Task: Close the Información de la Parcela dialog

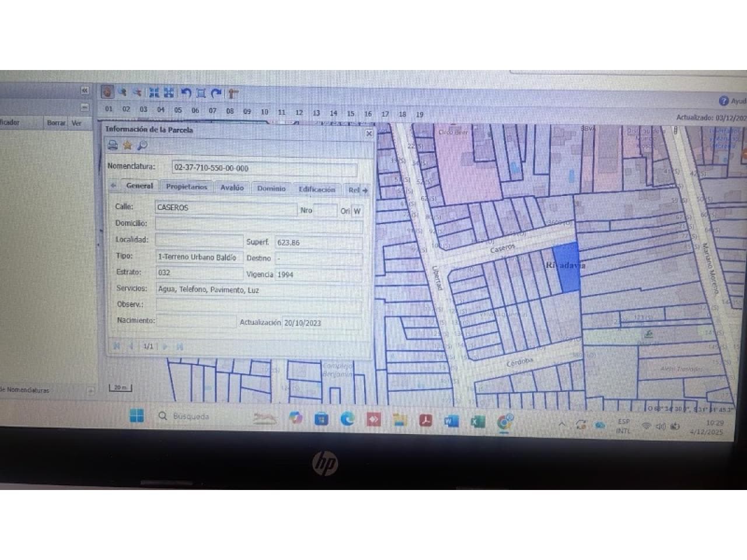Action: (369, 134)
